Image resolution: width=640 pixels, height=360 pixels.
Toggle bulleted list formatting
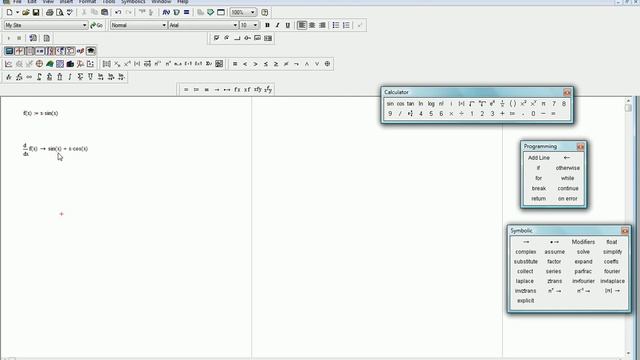click(x=336, y=25)
